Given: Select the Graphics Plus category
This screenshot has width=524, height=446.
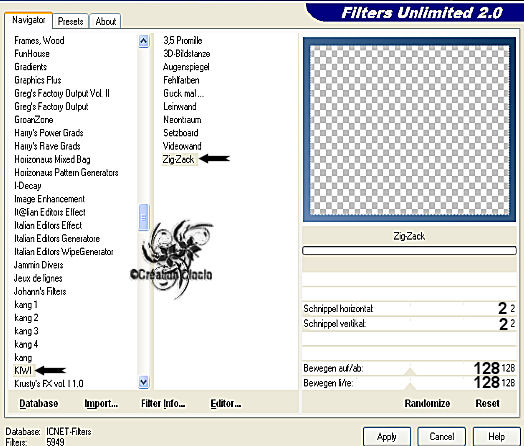Looking at the screenshot, I should pos(38,80).
